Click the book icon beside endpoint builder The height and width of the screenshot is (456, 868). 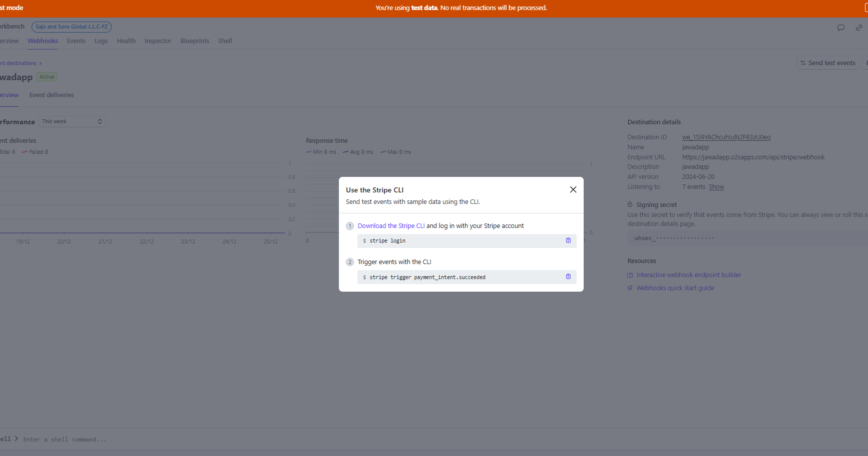[630, 275]
